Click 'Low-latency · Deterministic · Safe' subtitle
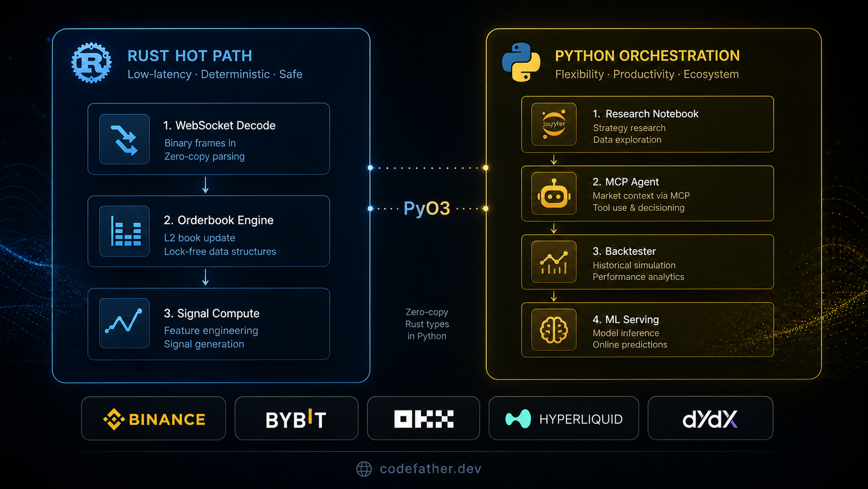The width and height of the screenshot is (868, 489). (215, 74)
